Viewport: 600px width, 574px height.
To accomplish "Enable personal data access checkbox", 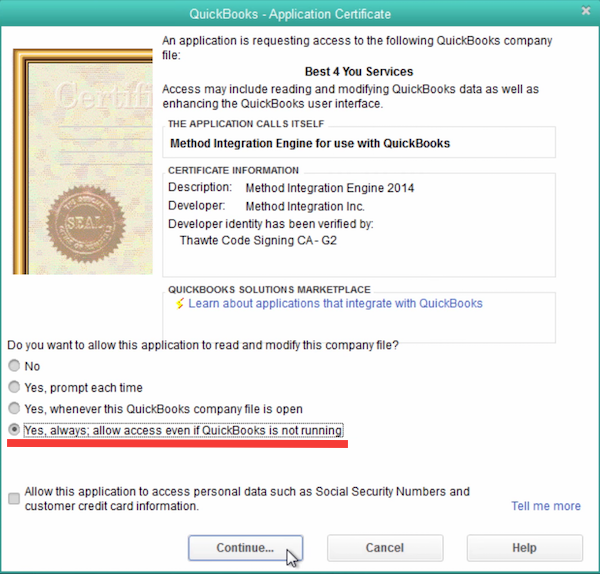I will [14, 499].
